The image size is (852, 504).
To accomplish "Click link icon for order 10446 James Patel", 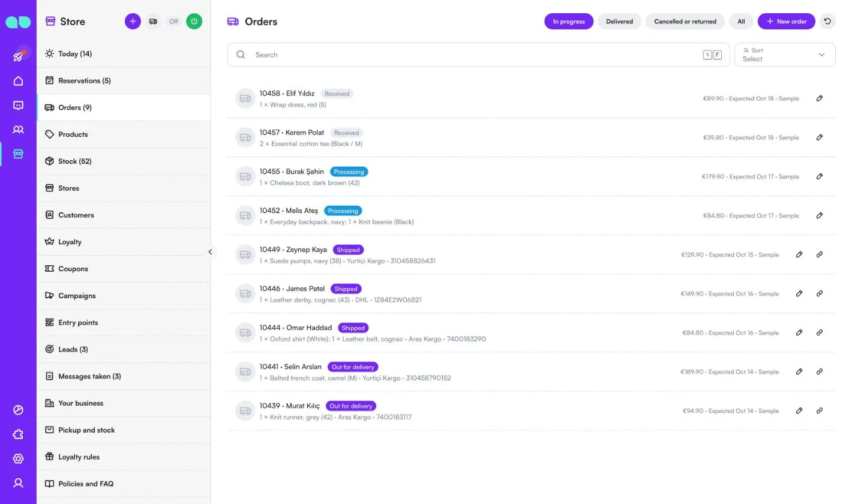I will click(x=820, y=293).
